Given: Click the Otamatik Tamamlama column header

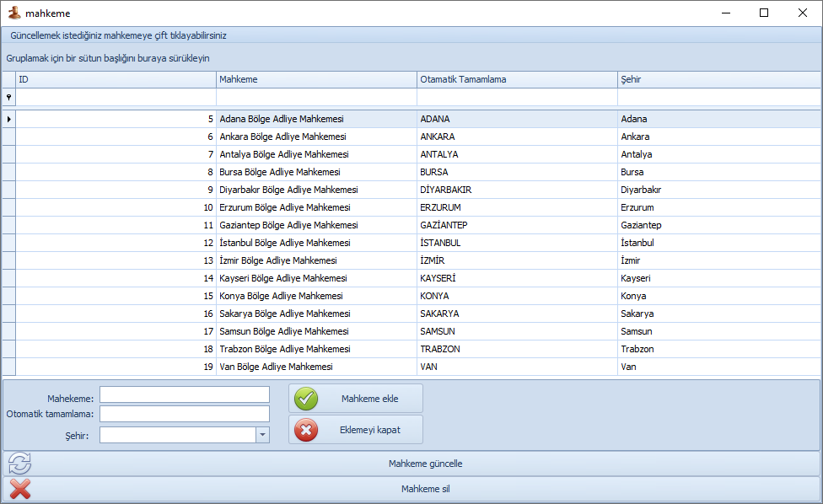Looking at the screenshot, I should pyautogui.click(x=517, y=79).
